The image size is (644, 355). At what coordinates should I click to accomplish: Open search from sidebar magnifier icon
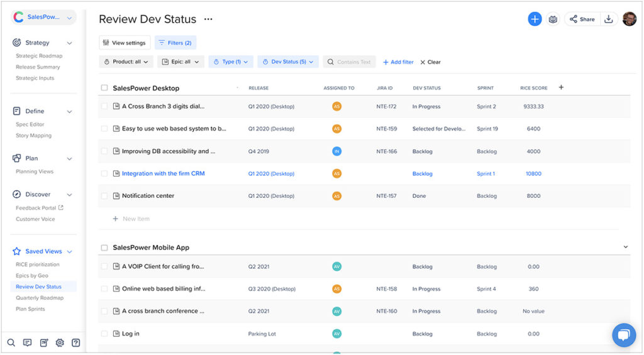(11, 342)
